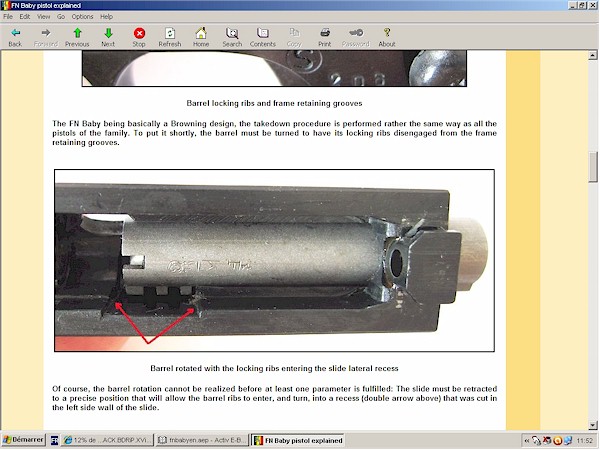600x450 pixels.
Task: Open the File menu
Action: click(8, 16)
